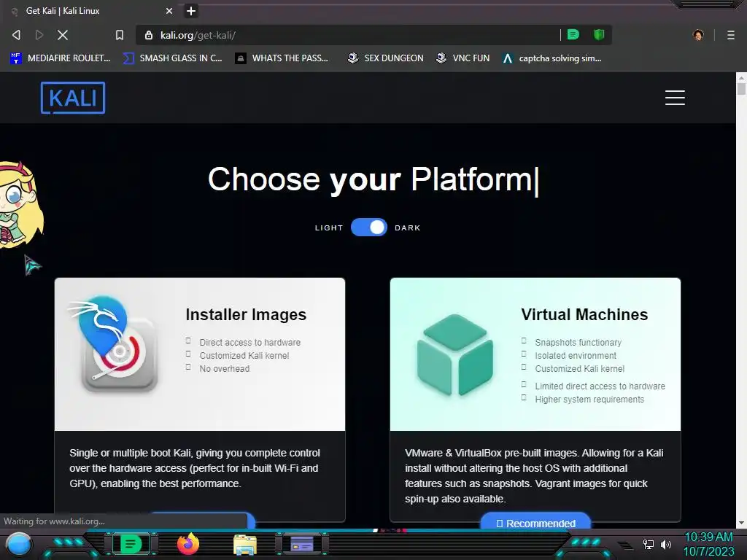Image resolution: width=747 pixels, height=560 pixels.
Task: Open the Start orb
Action: 18,544
